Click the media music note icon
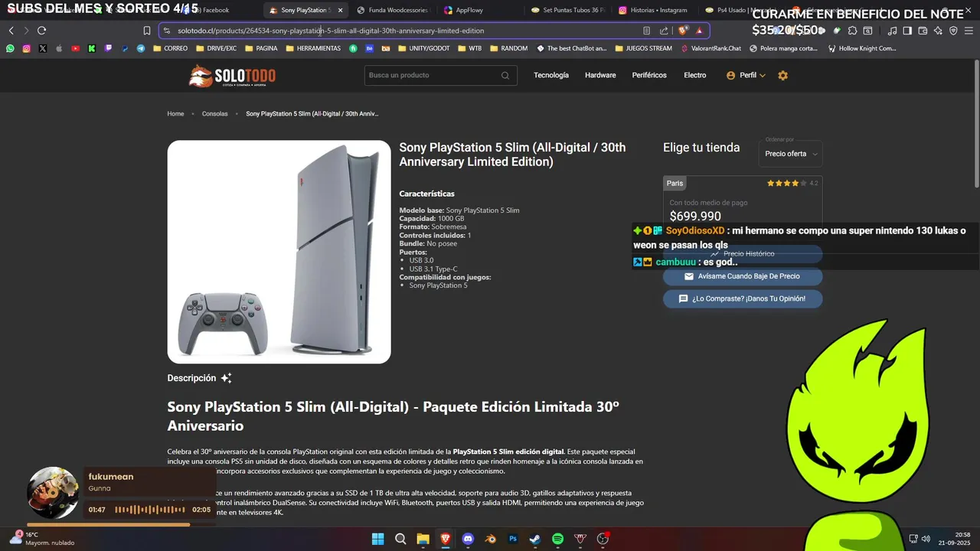 (892, 31)
